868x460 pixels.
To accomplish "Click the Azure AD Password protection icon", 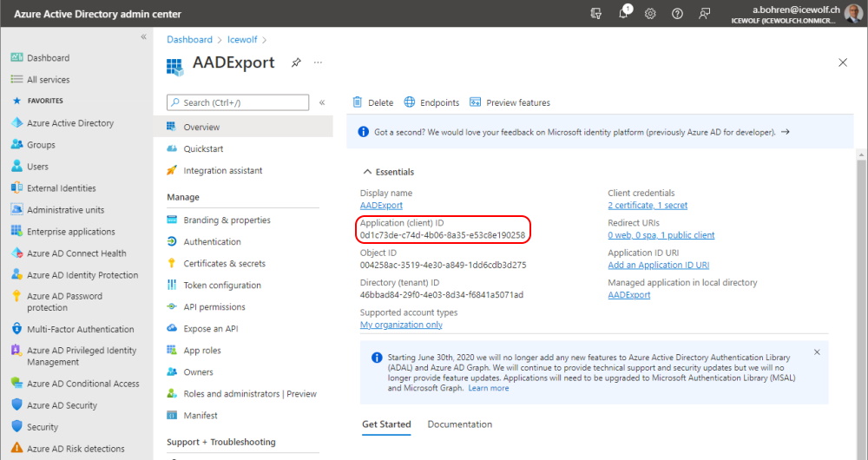I will coord(16,296).
